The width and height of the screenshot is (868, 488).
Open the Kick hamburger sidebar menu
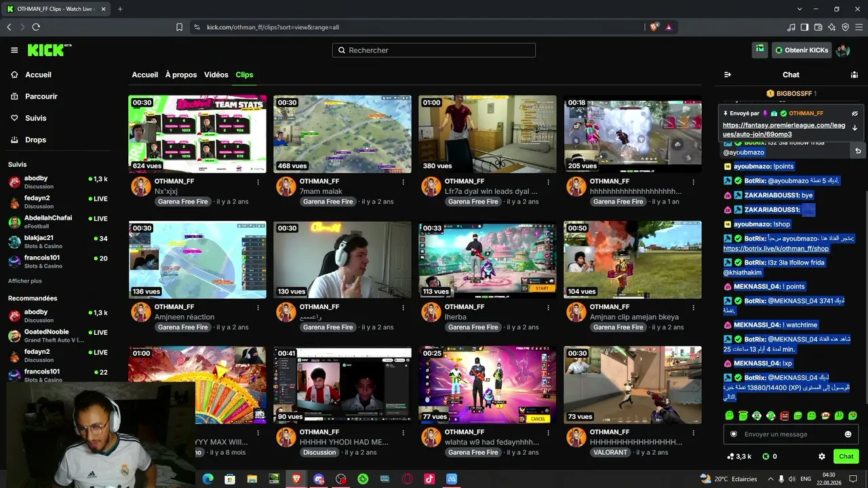click(x=14, y=50)
